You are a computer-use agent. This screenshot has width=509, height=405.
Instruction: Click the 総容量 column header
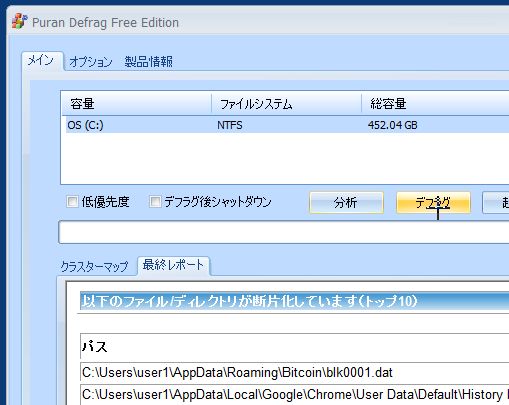click(x=435, y=104)
